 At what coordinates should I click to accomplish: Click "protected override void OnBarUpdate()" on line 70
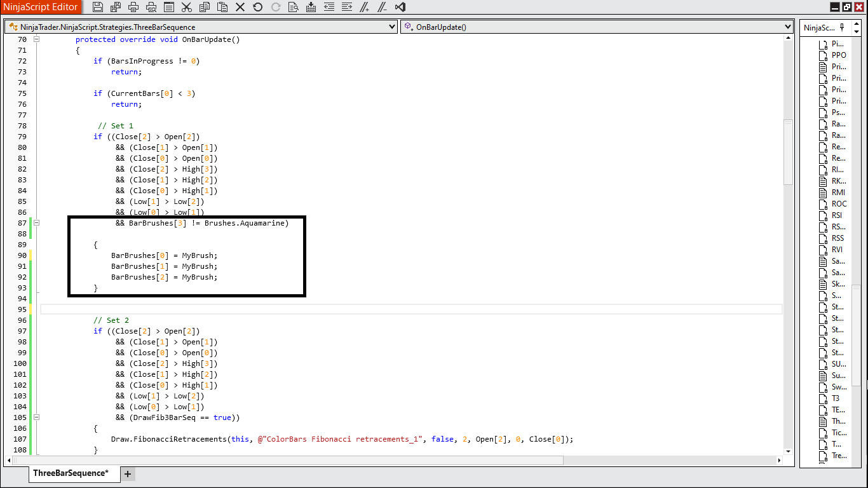(x=158, y=39)
